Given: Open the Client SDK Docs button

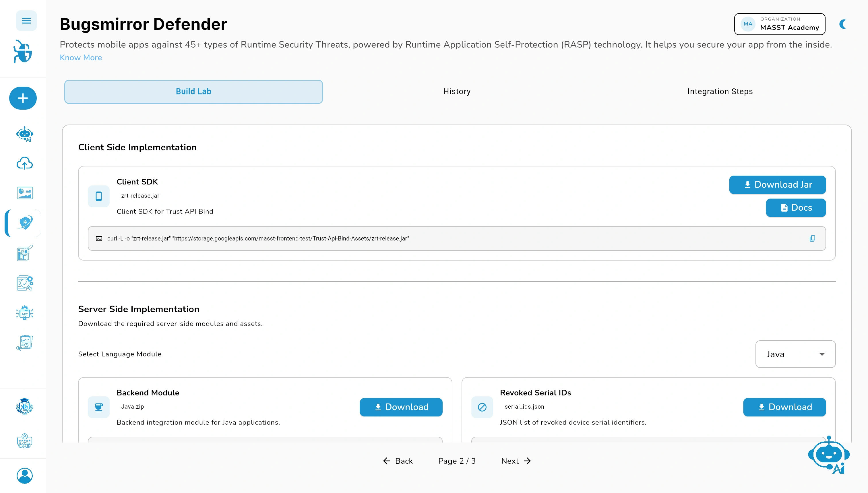Looking at the screenshot, I should [796, 208].
